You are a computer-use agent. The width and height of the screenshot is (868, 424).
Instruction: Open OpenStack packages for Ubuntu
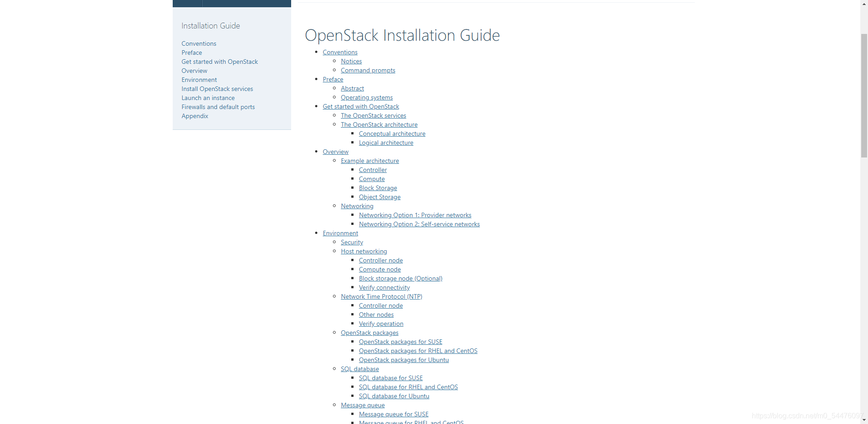click(x=404, y=360)
